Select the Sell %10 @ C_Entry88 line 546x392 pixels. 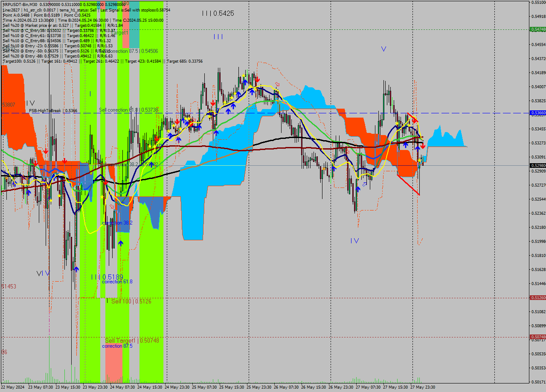(x=57, y=40)
